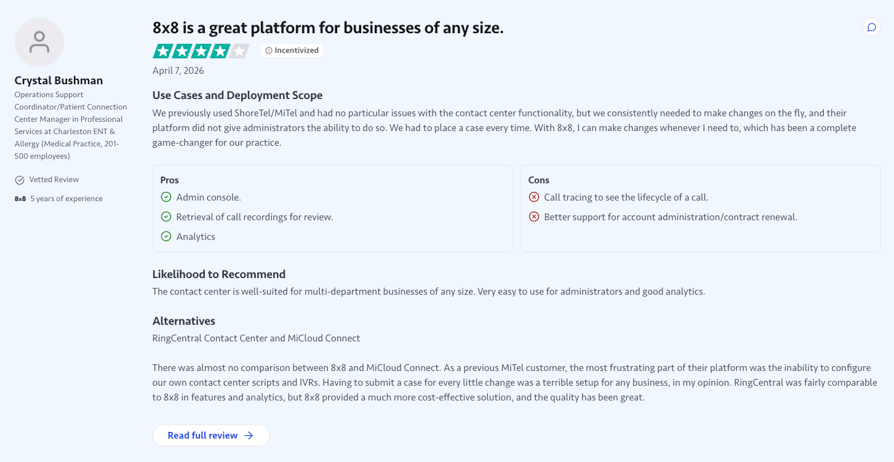
Task: Click the 'Vetted Review' label
Action: coord(54,180)
